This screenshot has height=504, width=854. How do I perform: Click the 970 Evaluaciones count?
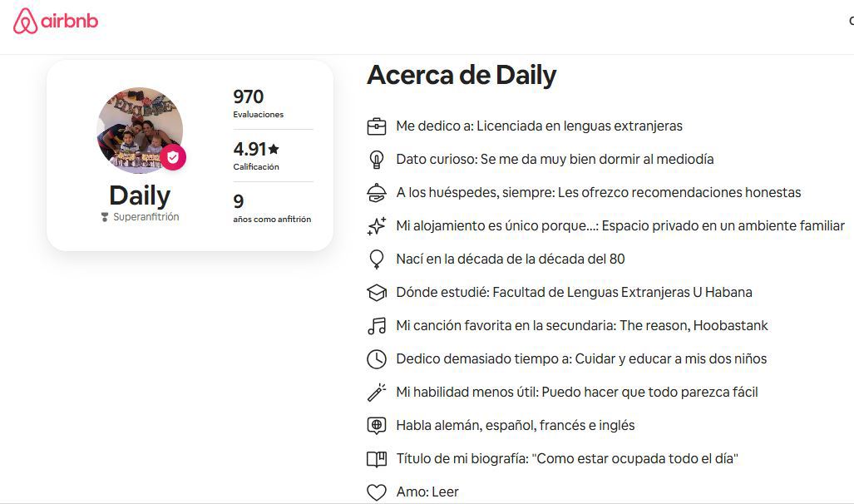(x=258, y=103)
